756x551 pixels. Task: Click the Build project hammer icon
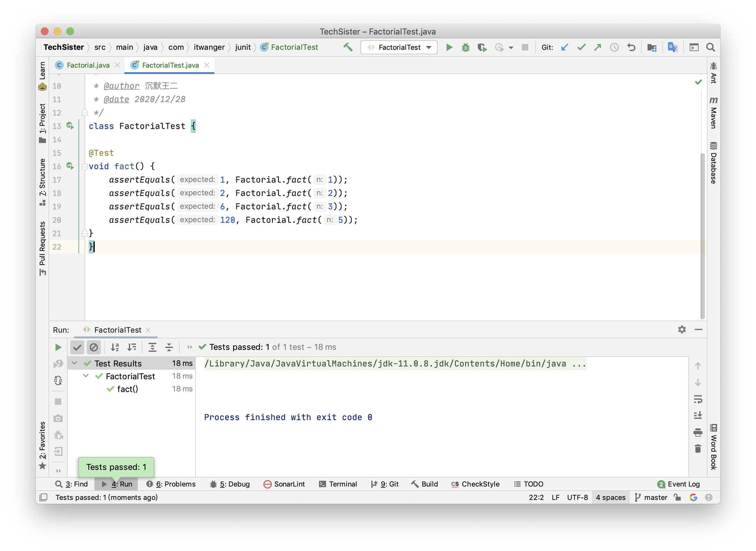pos(348,47)
